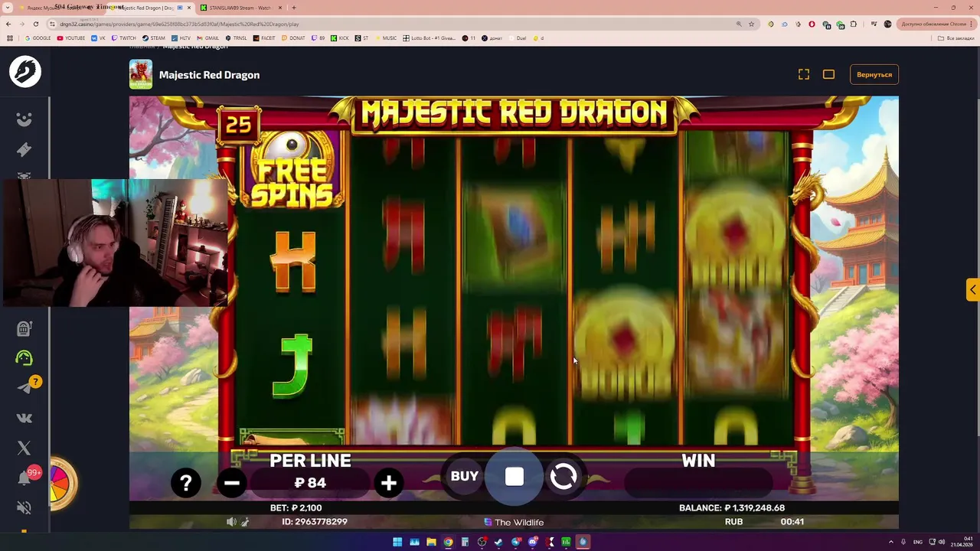Increase the per line bet with plus
This screenshot has width=980, height=551.
(388, 483)
